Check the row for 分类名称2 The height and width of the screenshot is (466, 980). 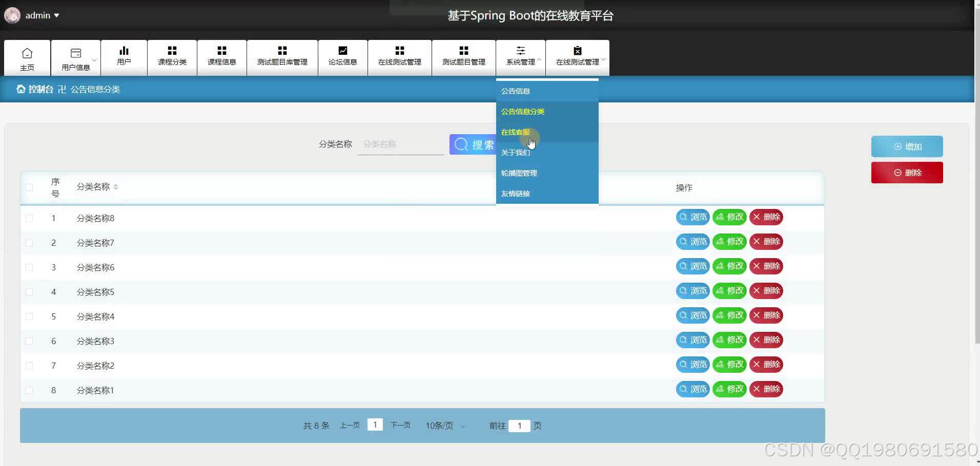[x=29, y=366]
